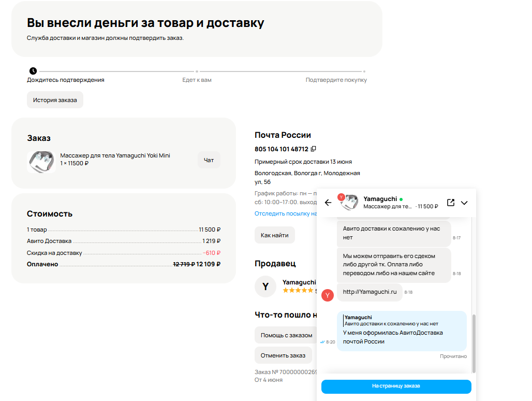The image size is (532, 401).
Task: Click tracking number 805 104 101 48712
Action: [x=282, y=149]
